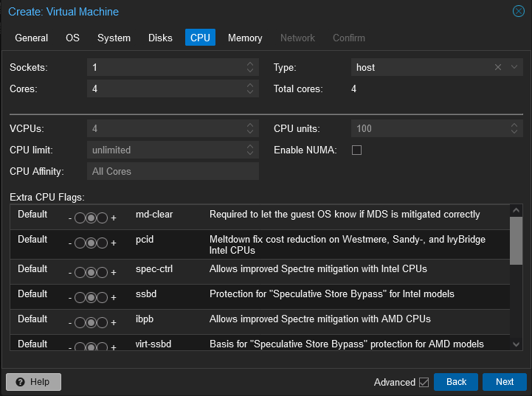532x396 pixels.
Task: Open the General tab
Action: [32, 38]
